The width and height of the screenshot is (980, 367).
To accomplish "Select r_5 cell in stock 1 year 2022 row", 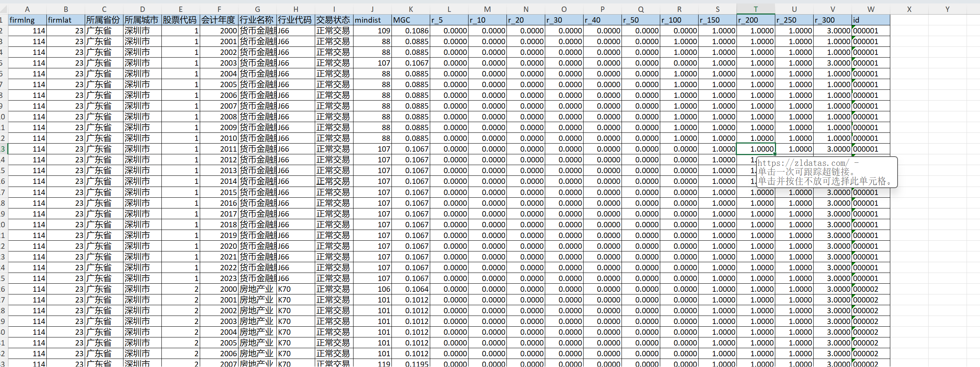I will pyautogui.click(x=449, y=268).
